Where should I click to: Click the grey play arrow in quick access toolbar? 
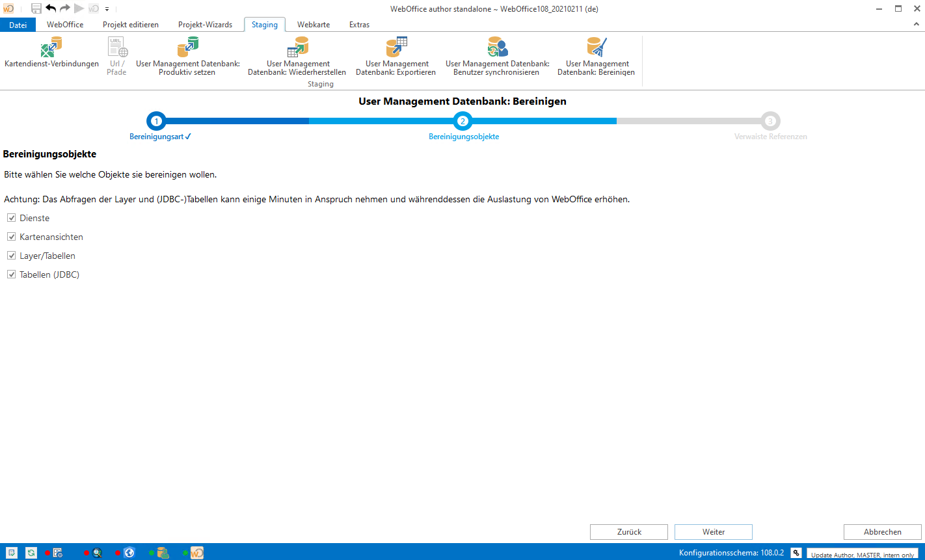tap(79, 8)
